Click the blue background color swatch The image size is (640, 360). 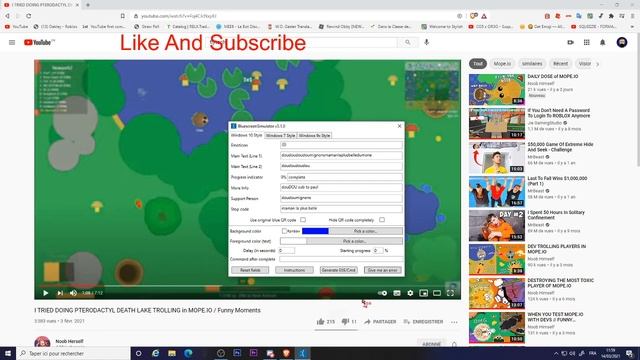point(315,231)
